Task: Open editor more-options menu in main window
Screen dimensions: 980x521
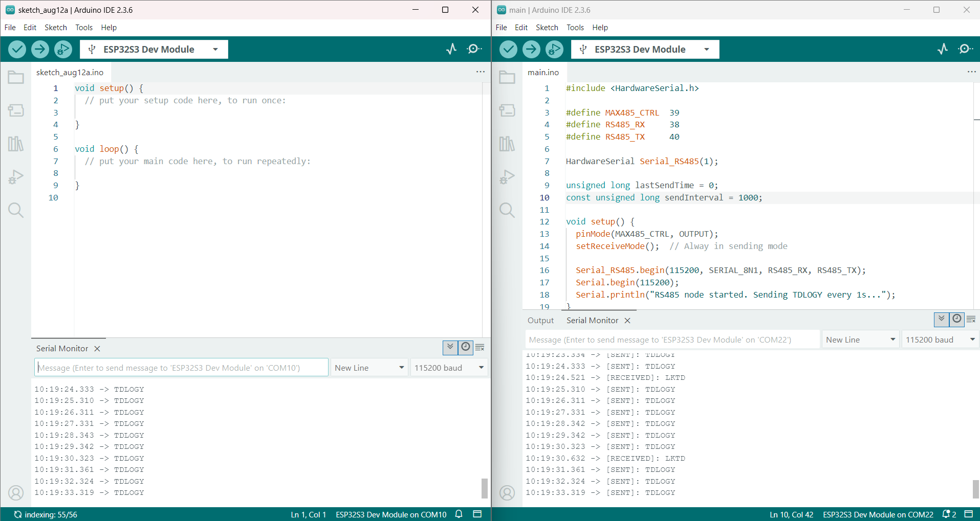Action: 972,72
